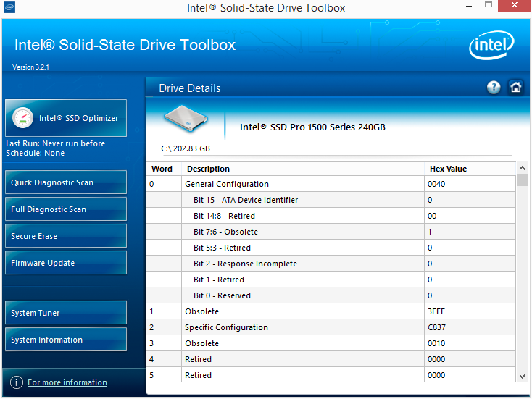This screenshot has width=532, height=399.
Task: Click the hex value 3FFF
Action: tap(436, 311)
